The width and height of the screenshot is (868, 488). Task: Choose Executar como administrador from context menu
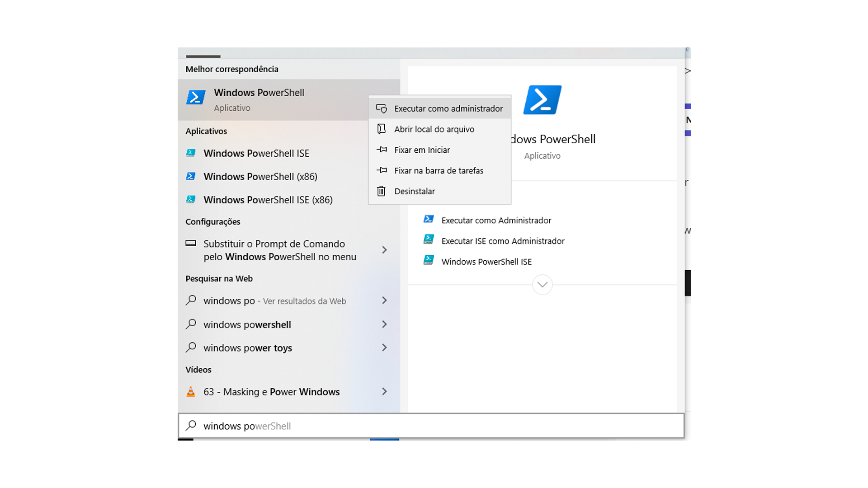439,108
